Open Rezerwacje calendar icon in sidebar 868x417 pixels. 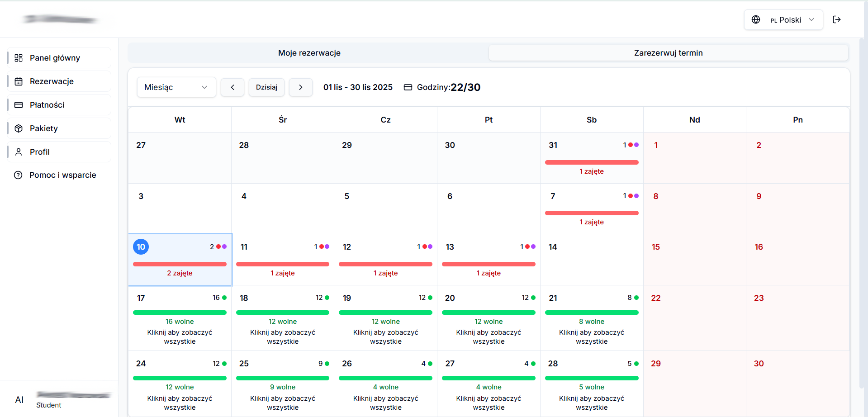19,81
